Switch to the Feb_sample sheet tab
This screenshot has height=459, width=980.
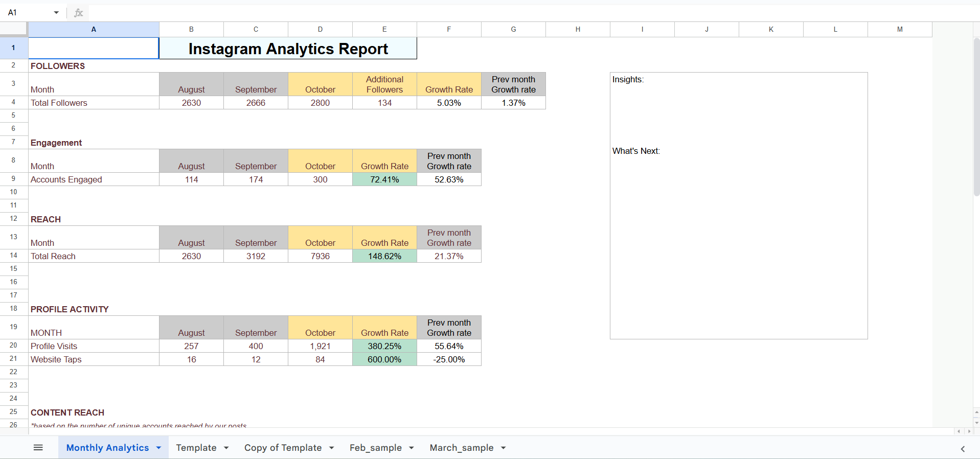tap(375, 448)
